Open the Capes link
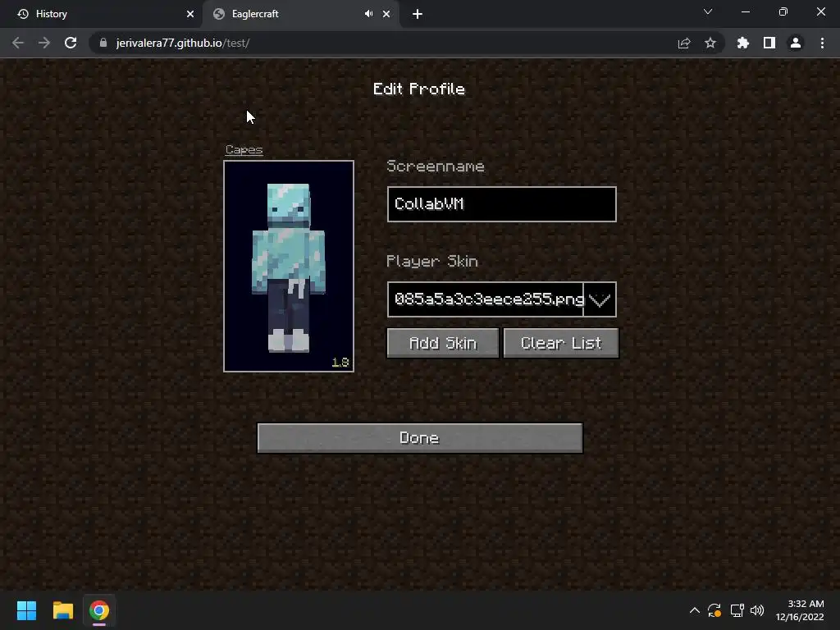This screenshot has height=630, width=840. (x=244, y=149)
